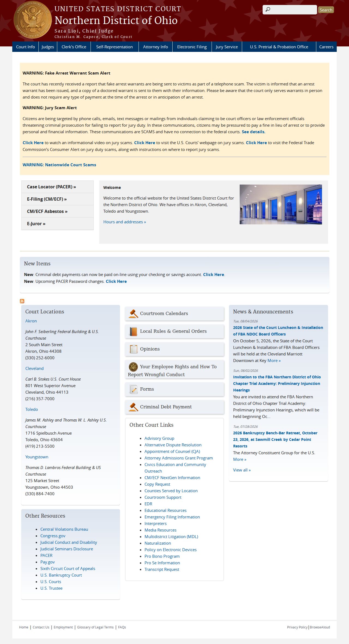Open the Careers menu
Screen dimensions: 349x644
click(x=326, y=47)
